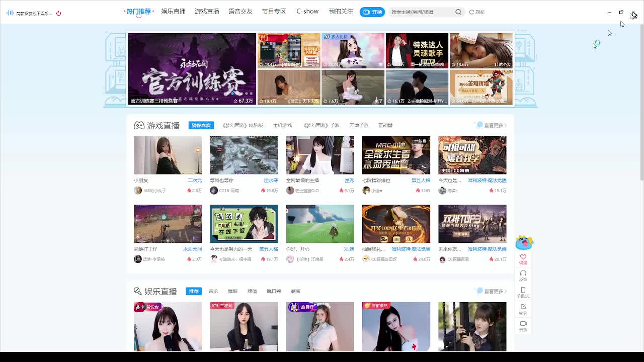Open the 全网最瘦的主播 stream thumbnail
644x362 pixels.
click(320, 155)
